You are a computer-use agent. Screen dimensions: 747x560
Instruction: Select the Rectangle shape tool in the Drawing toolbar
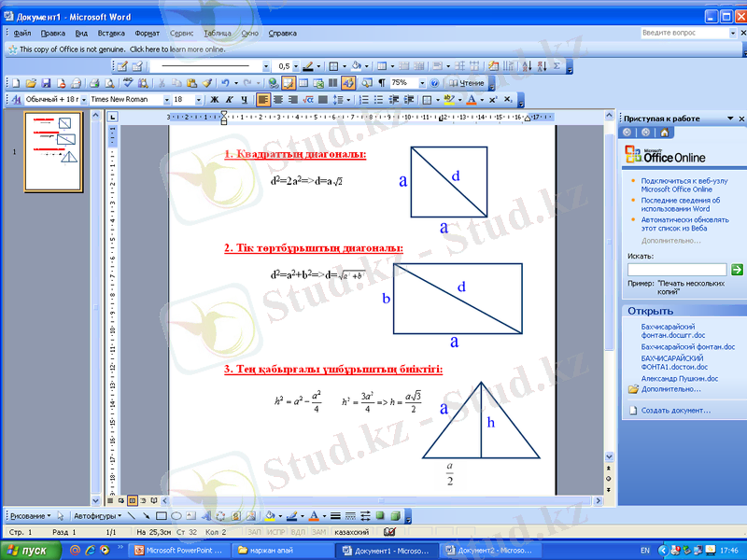(x=162, y=515)
